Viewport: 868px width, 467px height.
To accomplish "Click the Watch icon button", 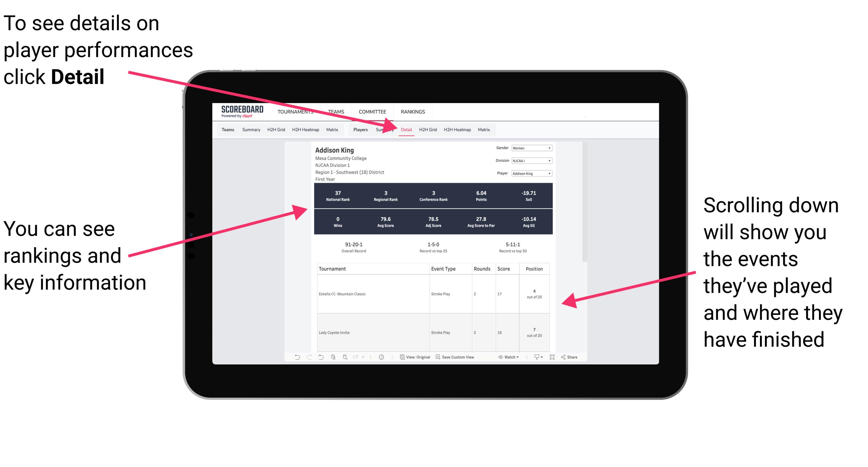I will pos(501,358).
